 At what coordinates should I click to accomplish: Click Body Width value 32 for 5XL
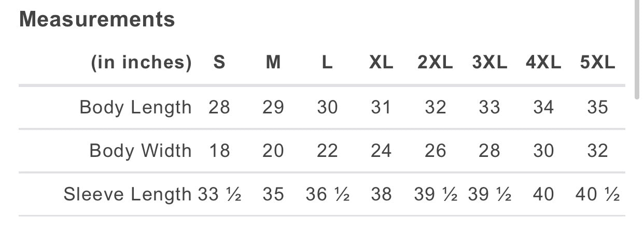click(597, 151)
